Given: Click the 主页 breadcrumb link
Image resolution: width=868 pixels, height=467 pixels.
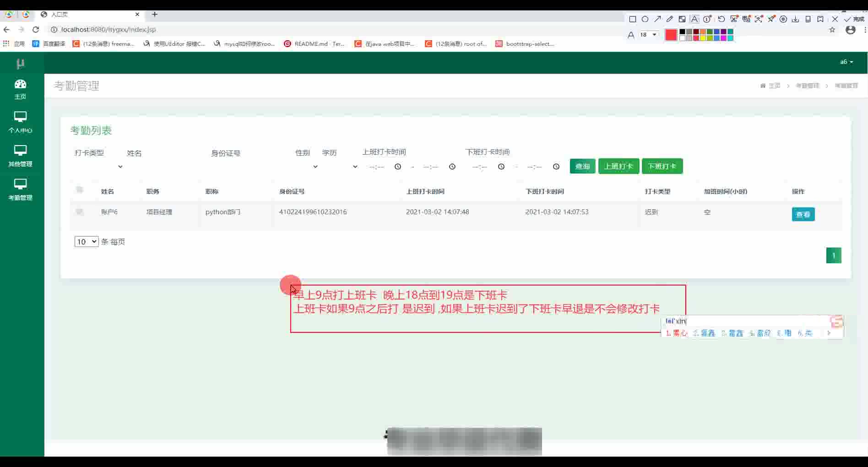Looking at the screenshot, I should (x=774, y=86).
